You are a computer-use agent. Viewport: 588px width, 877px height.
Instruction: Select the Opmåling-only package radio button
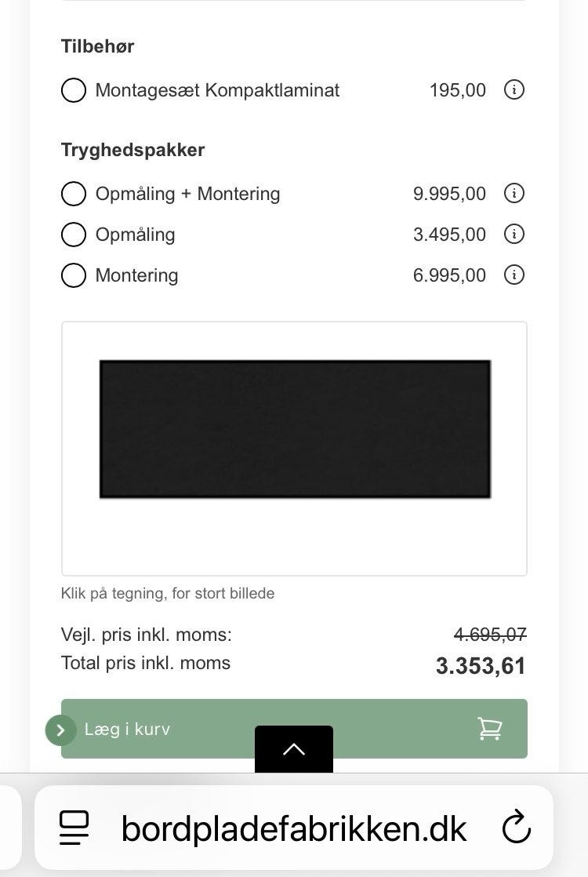coord(74,235)
